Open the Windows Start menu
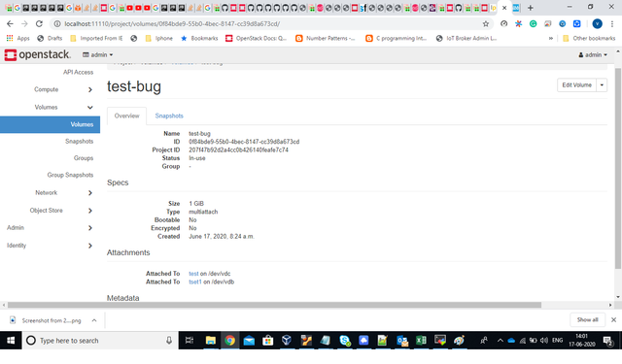Screen dimensions: 622x364 [11, 341]
